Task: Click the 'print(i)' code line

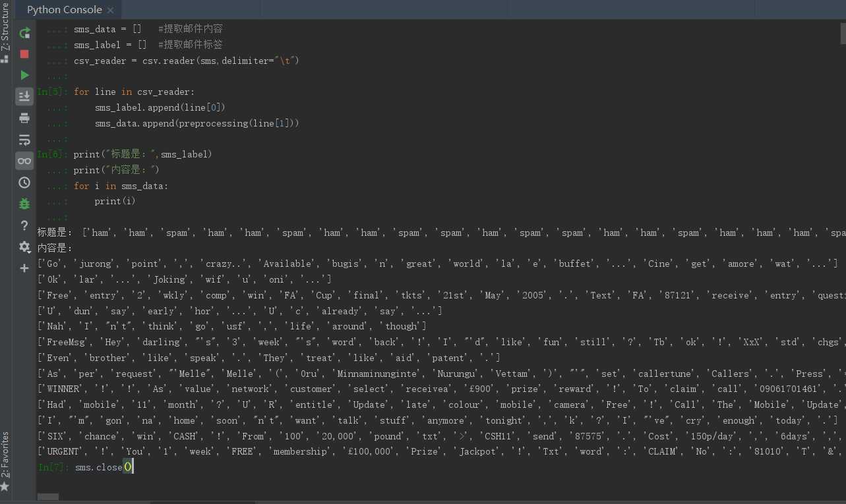Action: (115, 201)
